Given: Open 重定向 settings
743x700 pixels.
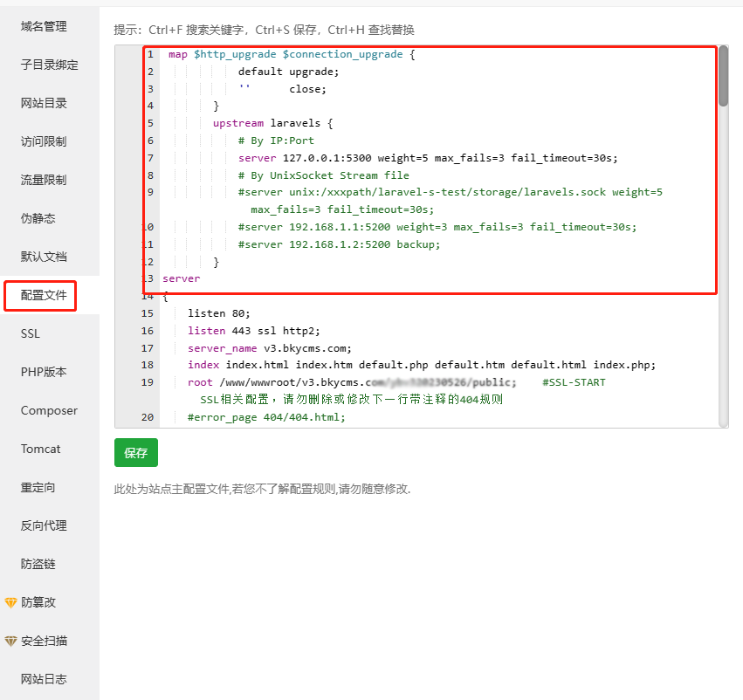Looking at the screenshot, I should coord(38,487).
